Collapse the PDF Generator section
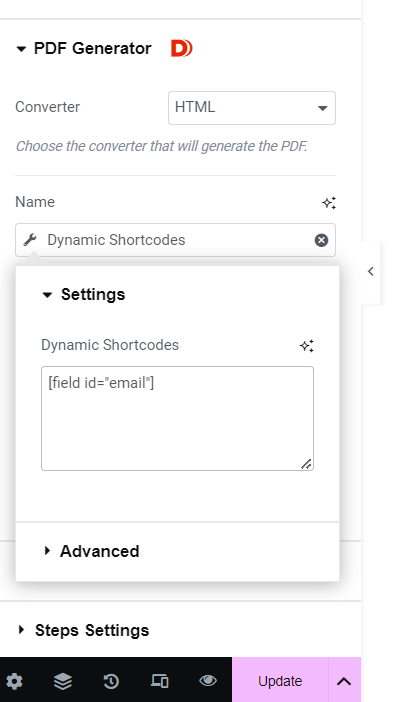This screenshot has height=702, width=405. (84, 48)
